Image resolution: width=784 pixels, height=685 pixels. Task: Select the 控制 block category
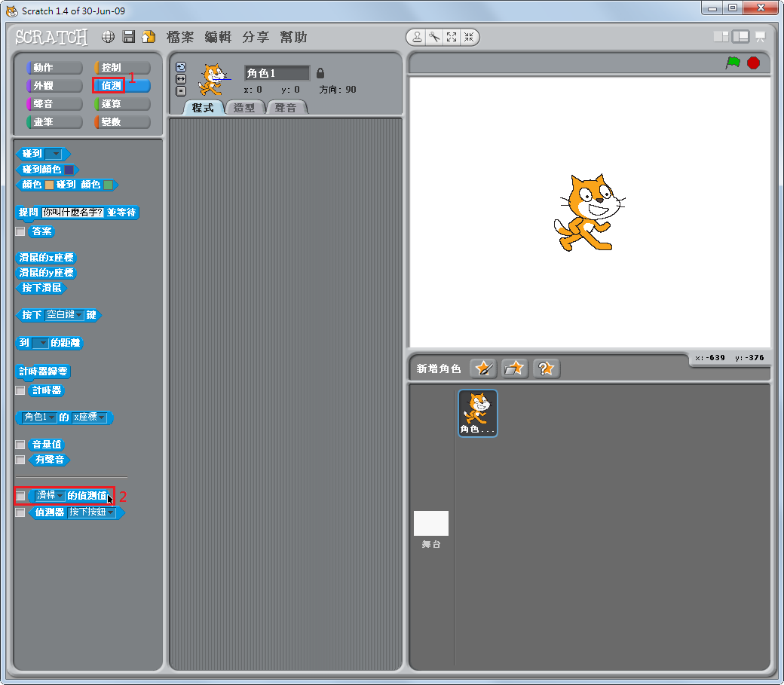pos(122,68)
